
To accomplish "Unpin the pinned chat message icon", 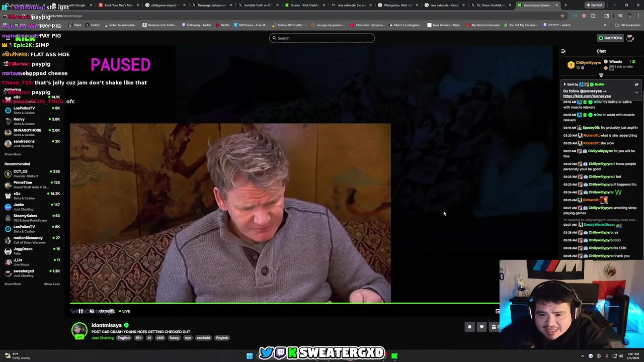I will [x=636, y=84].
